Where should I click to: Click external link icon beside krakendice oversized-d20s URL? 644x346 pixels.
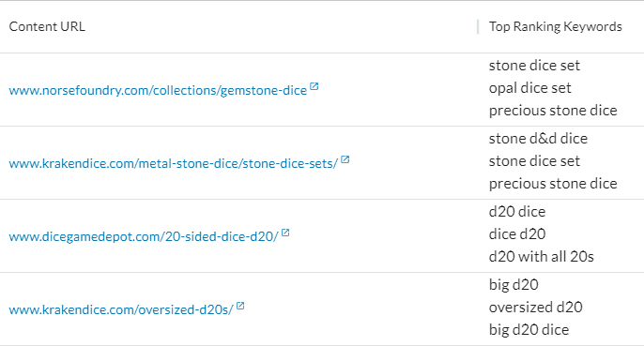pyautogui.click(x=240, y=306)
